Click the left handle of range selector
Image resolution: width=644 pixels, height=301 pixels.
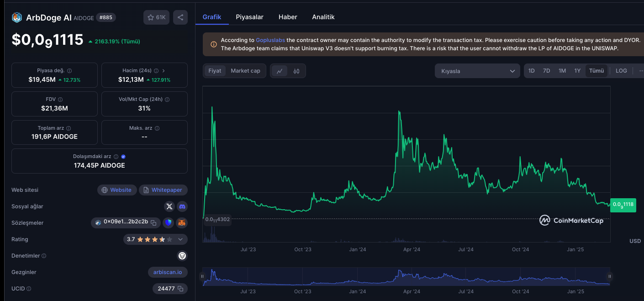(x=202, y=276)
